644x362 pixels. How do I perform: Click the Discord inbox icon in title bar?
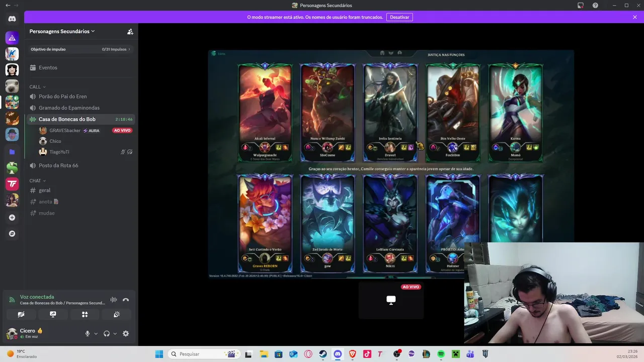[x=580, y=6]
